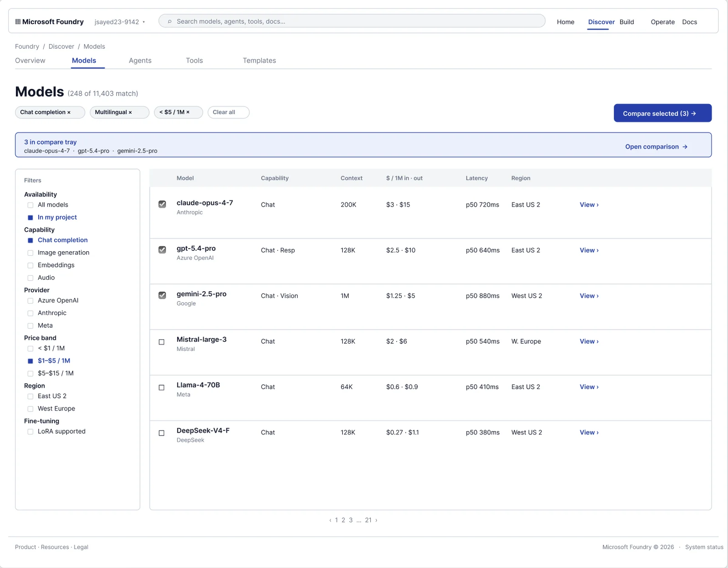Screen dimensions: 728x568
Task: Open View for Mistral-large-3
Action: point(589,341)
